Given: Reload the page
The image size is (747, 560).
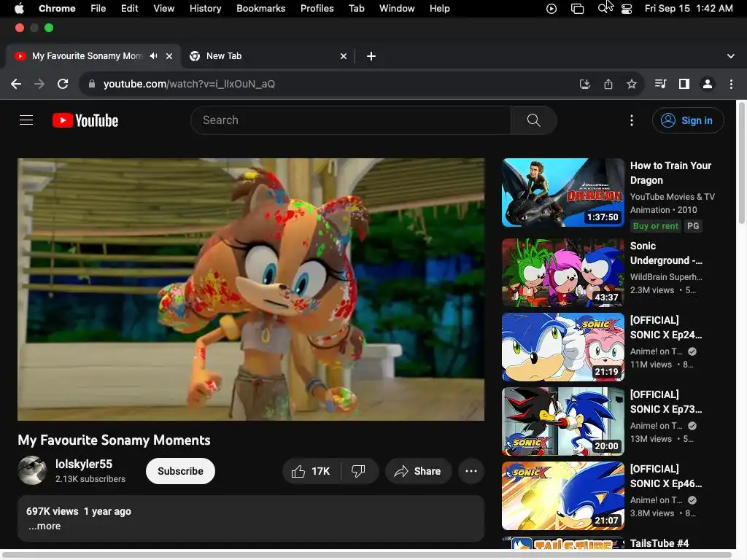Looking at the screenshot, I should pos(63,85).
